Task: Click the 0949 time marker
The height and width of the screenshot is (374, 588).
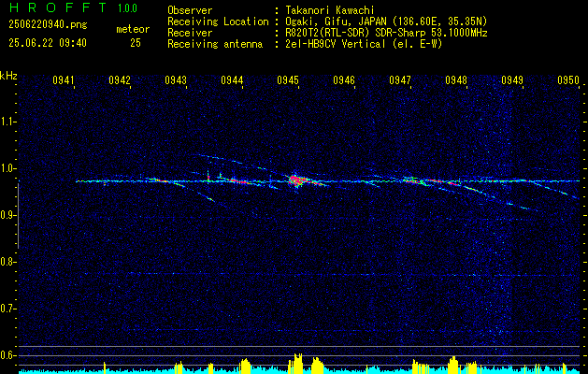Action: [512, 80]
